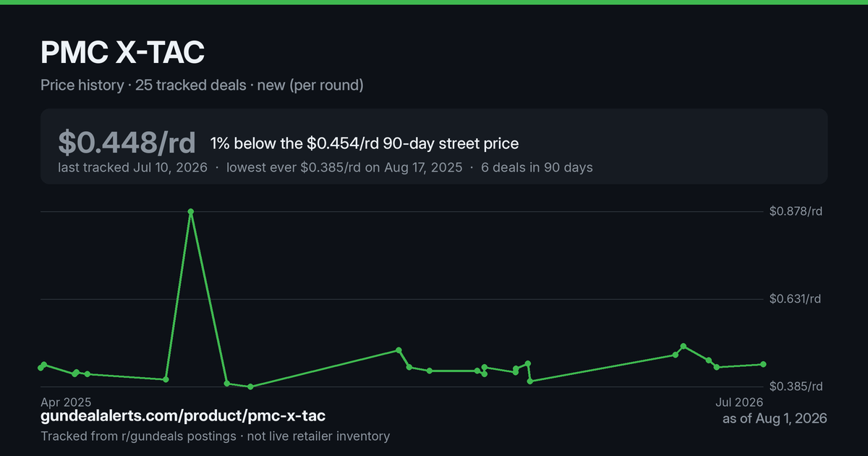Select the $0.878/rd axis label
This screenshot has height=456, width=868.
tap(796, 211)
